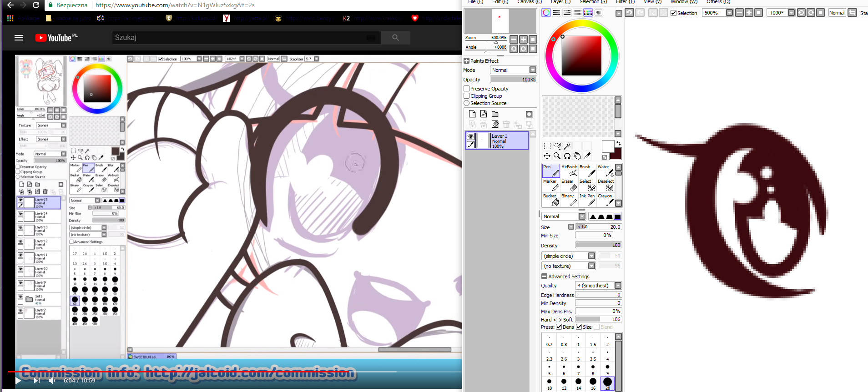Activate the eyedropper color picker tool
Image resolution: width=868 pixels, height=392 pixels.
(x=587, y=156)
